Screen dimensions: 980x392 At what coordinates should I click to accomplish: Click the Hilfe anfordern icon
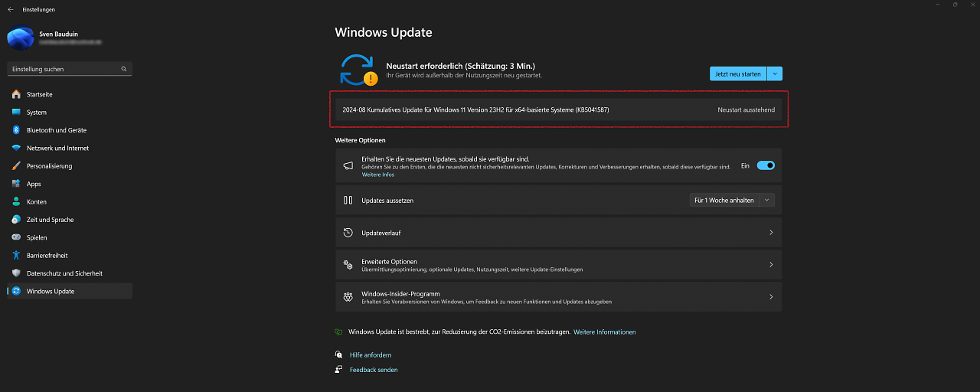point(338,354)
